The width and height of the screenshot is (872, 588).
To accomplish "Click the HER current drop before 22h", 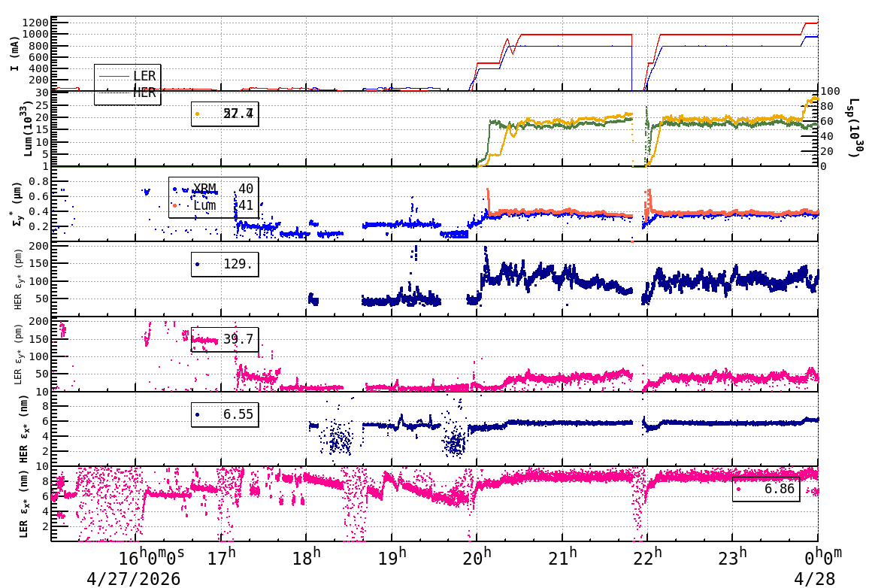I will tap(632, 68).
